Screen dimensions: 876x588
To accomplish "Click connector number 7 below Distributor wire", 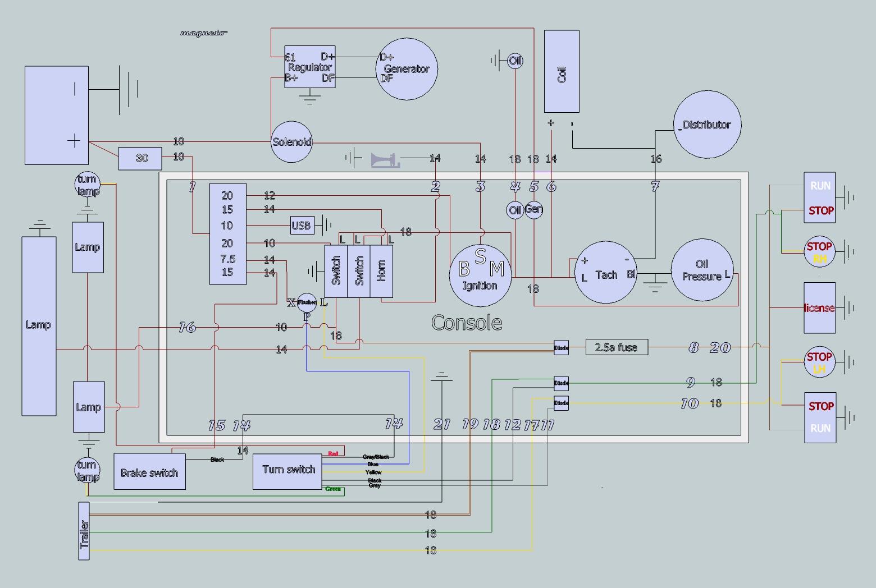I will tap(655, 187).
